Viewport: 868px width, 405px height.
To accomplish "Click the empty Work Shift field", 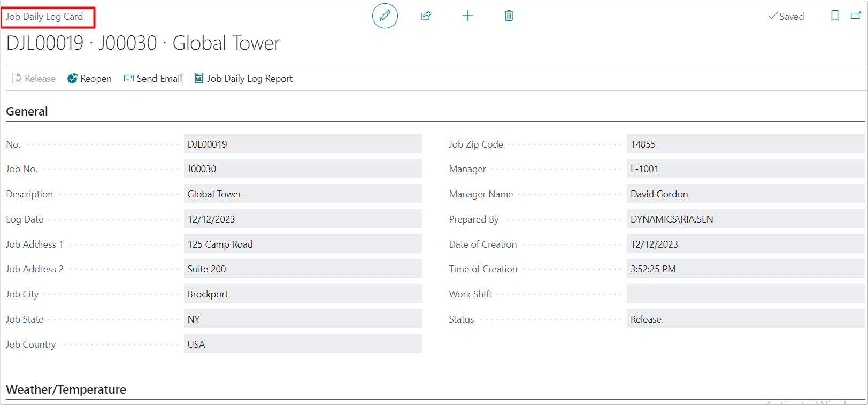I will click(x=746, y=294).
